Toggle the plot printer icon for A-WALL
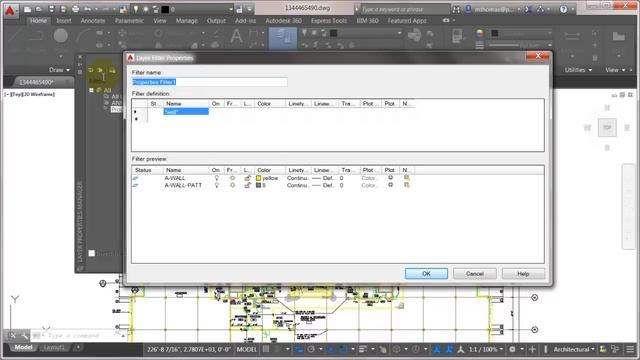The image size is (640, 360). (390, 178)
